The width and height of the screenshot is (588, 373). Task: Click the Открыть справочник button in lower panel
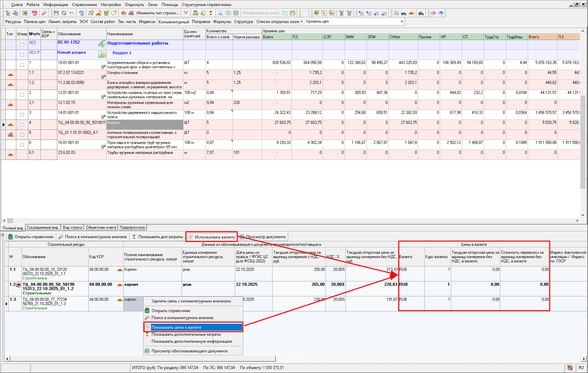pos(31,237)
